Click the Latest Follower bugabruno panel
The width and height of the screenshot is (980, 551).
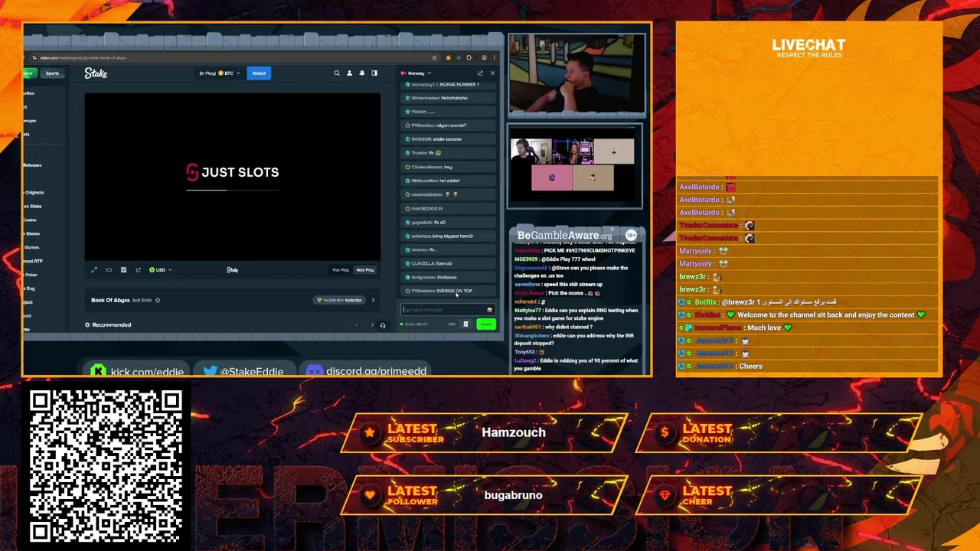[484, 495]
